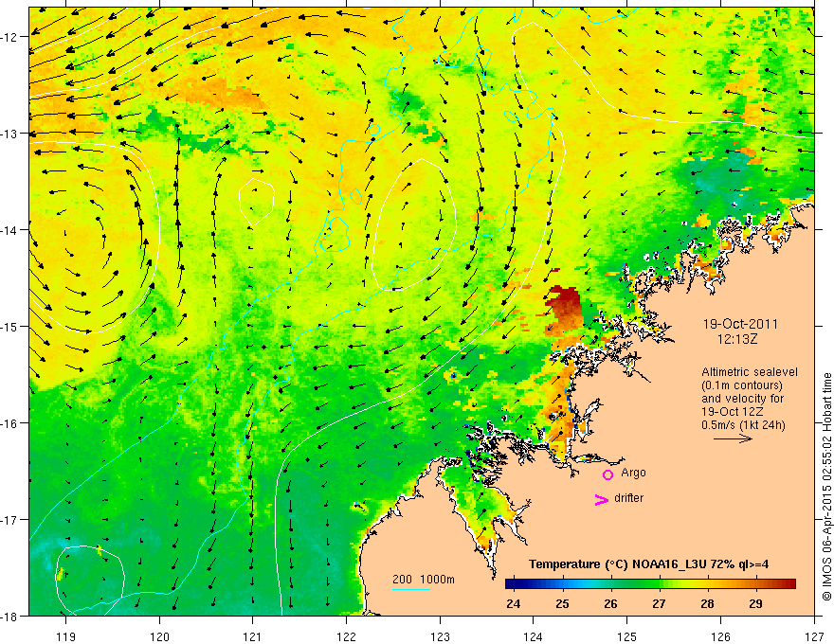Image resolution: width=834 pixels, height=644 pixels.
Task: Click the '(0.1m contours)' caption line
Action: [x=742, y=385]
